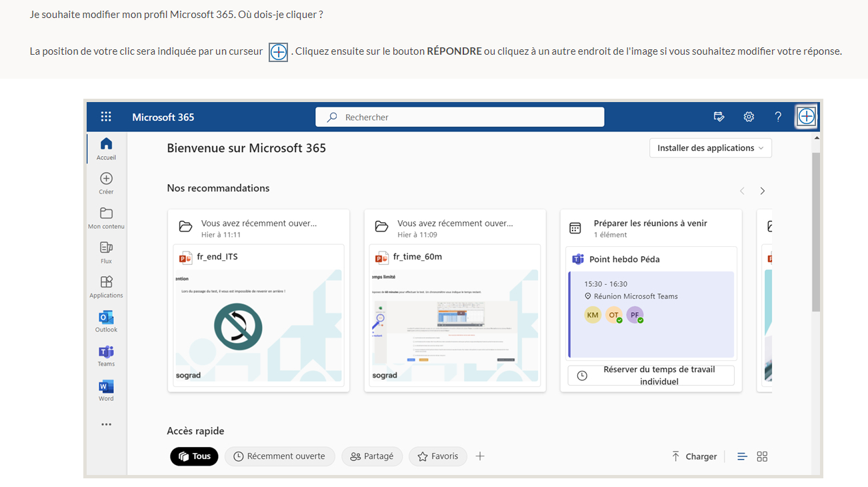Image resolution: width=868 pixels, height=487 pixels.
Task: Click the Charger upload button
Action: 695,456
